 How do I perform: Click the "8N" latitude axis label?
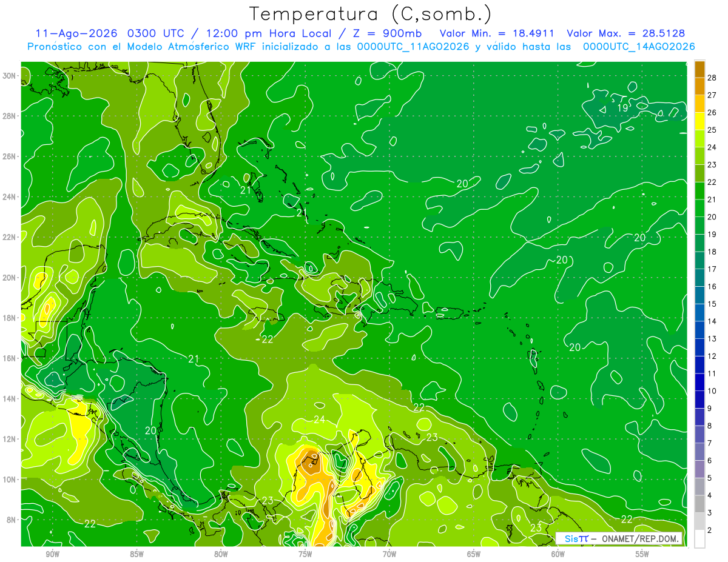[x=12, y=520]
